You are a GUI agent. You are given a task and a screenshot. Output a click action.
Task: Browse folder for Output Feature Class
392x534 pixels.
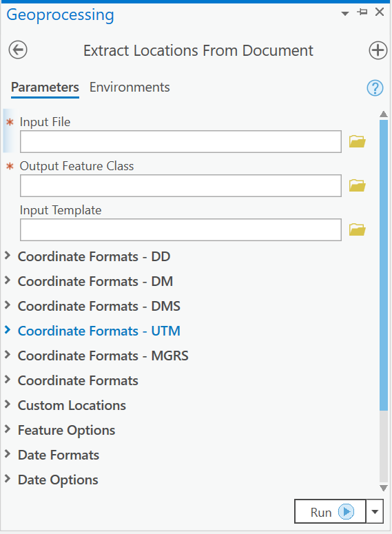pos(358,185)
